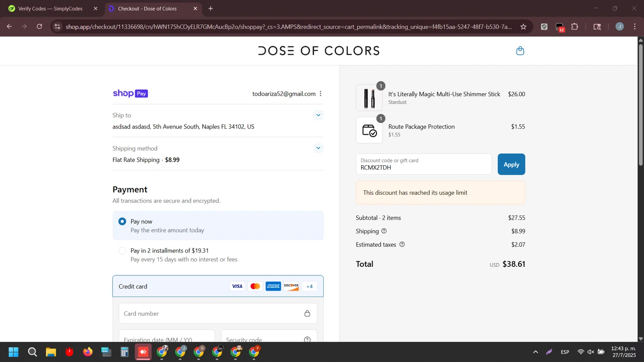Open the shopping bag cart icon

coord(520,51)
